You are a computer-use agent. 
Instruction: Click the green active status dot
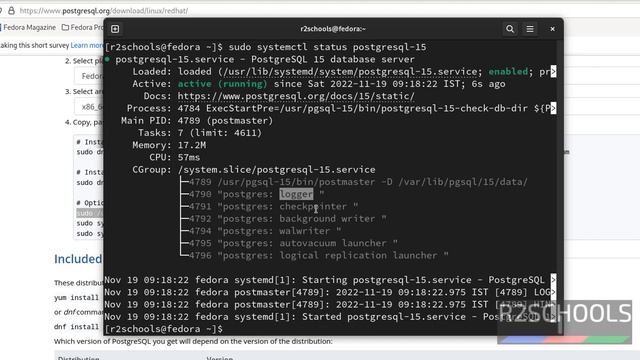pos(107,59)
